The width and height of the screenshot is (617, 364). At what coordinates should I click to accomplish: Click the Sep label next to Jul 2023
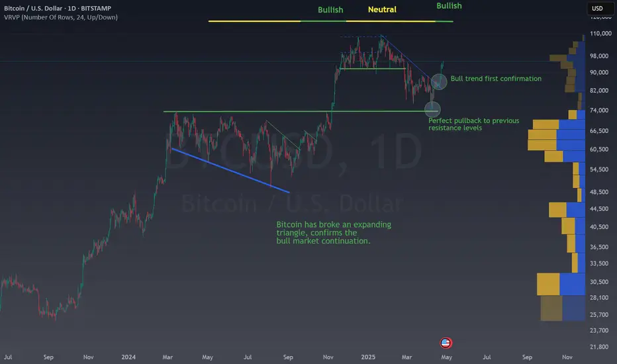[x=48, y=357]
